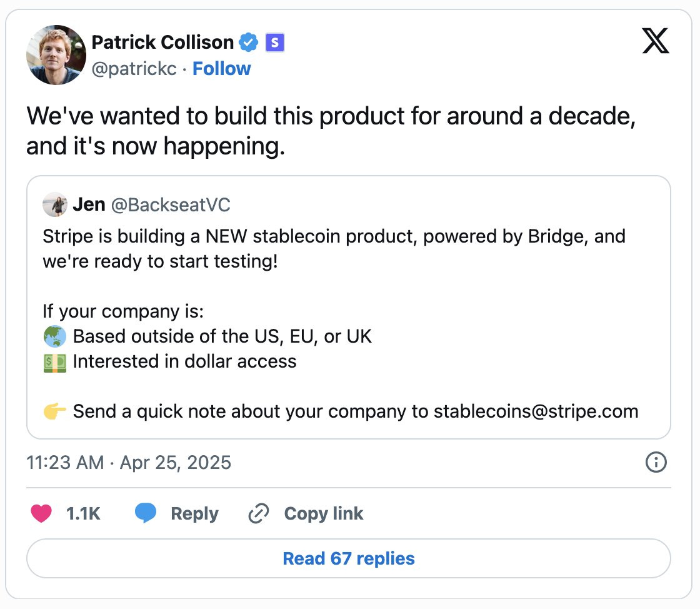The width and height of the screenshot is (700, 609).
Task: Click the X logo icon
Action: tap(656, 43)
